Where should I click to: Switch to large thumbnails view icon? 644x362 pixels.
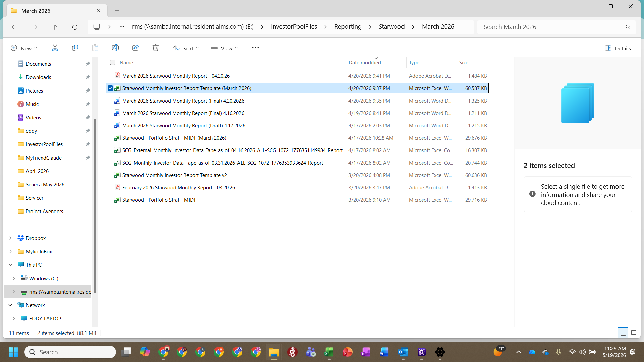click(634, 333)
